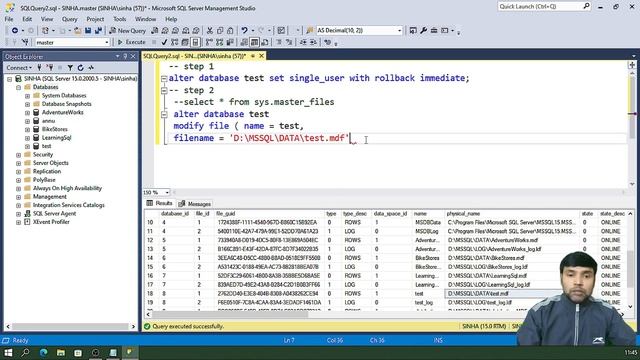Image resolution: width=640 pixels, height=360 pixels.
Task: Expand the System Databases node
Action: (x=27, y=96)
